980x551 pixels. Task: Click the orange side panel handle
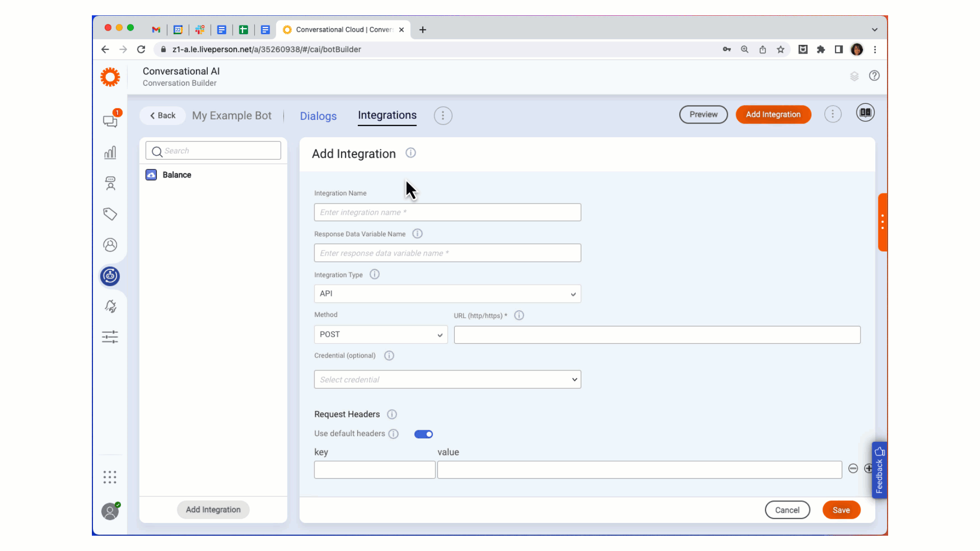[x=883, y=222]
